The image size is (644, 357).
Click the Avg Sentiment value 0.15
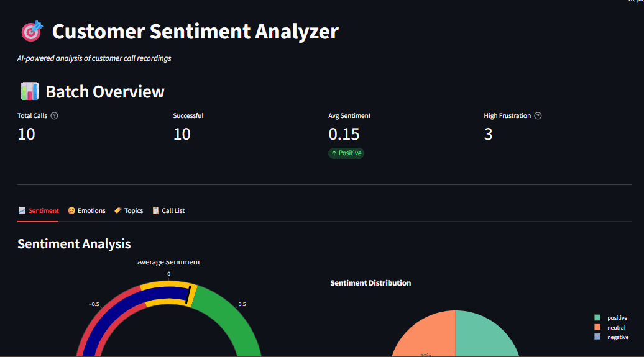pos(344,134)
